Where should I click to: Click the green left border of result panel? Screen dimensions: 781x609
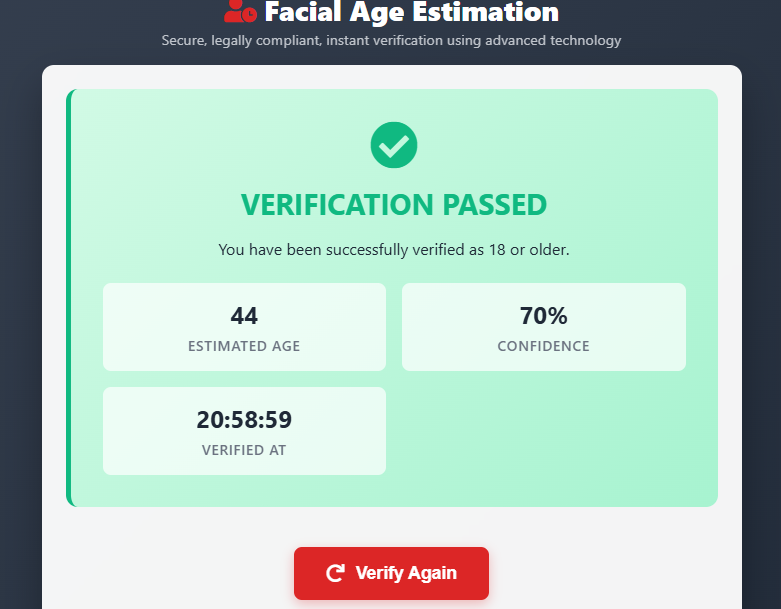click(69, 298)
